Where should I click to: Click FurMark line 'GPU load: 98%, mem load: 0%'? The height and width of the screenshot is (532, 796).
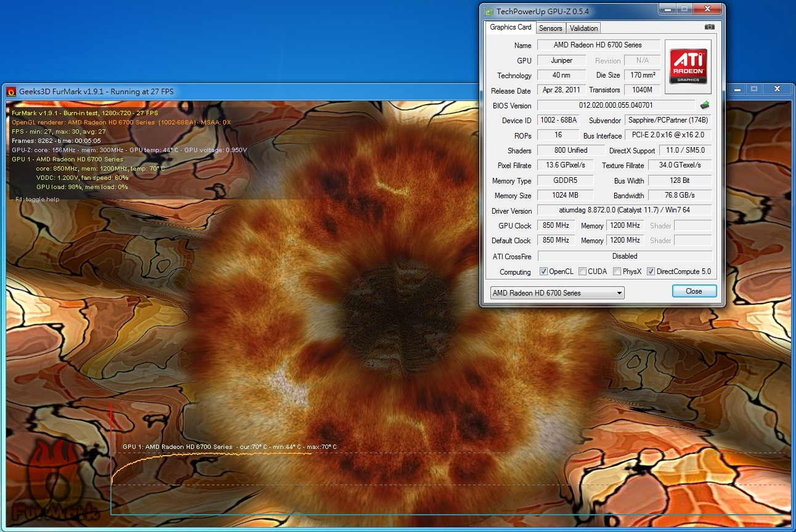(82, 187)
